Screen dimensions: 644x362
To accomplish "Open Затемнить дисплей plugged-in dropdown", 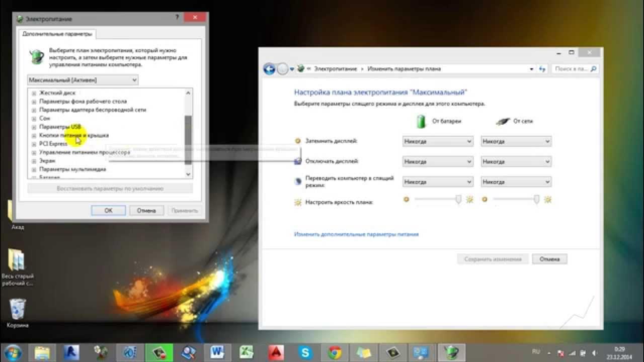I will coord(516,142).
